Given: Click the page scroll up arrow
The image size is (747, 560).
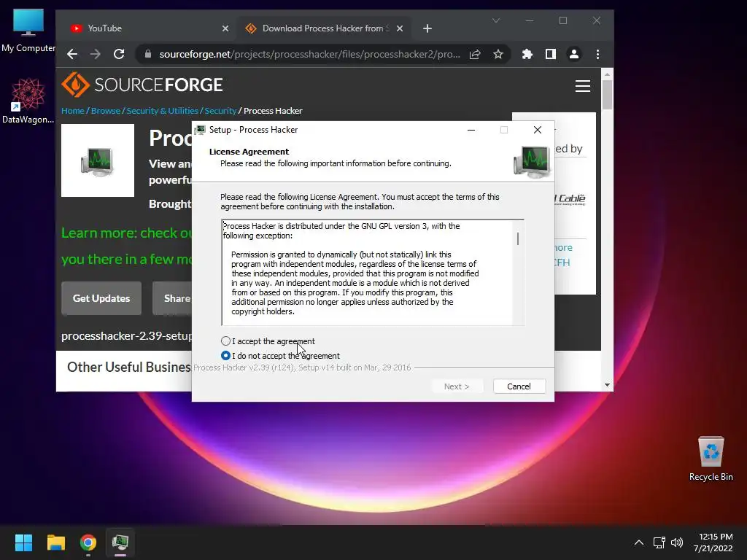Looking at the screenshot, I should point(607,74).
